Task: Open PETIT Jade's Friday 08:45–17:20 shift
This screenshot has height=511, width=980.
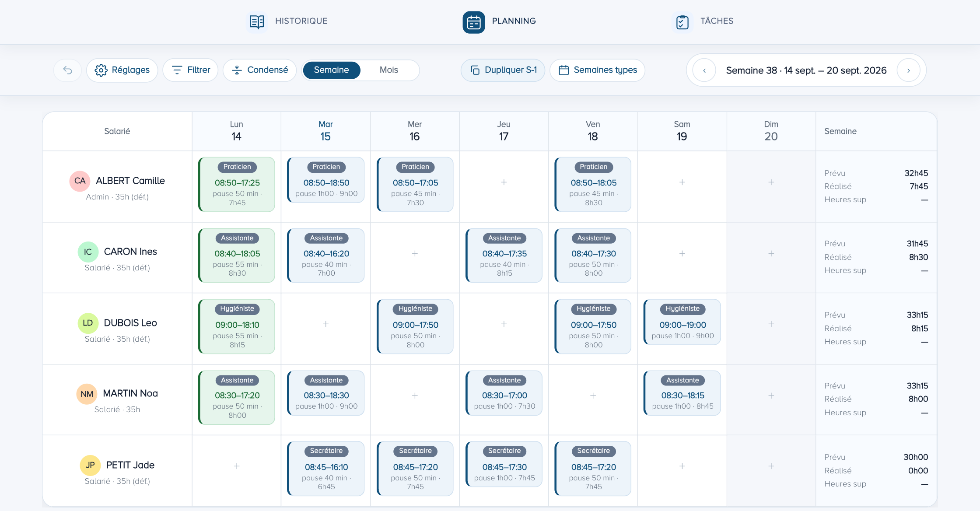Action: tap(593, 468)
